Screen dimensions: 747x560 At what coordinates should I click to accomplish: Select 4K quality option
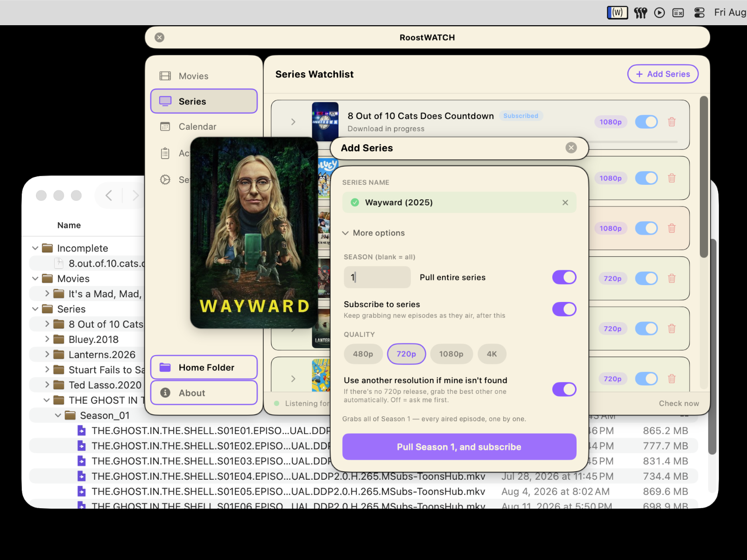click(492, 354)
